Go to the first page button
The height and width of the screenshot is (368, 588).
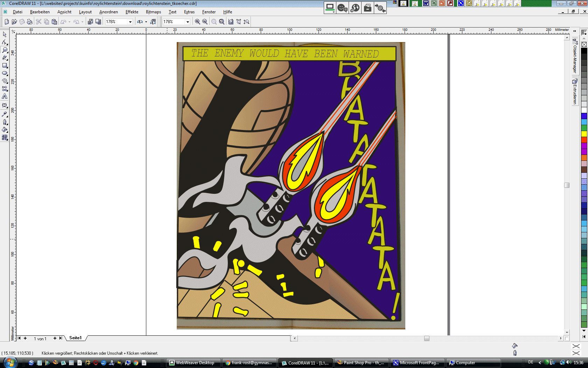click(19, 338)
